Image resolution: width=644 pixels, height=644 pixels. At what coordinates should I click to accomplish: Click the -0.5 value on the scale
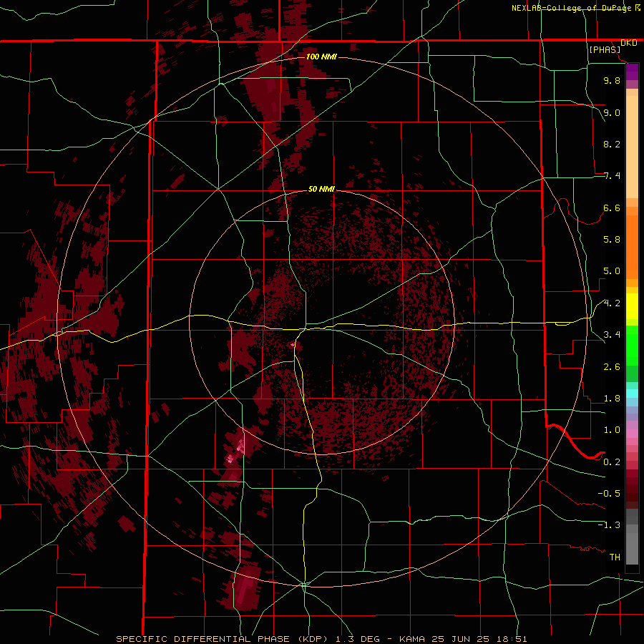tap(609, 494)
